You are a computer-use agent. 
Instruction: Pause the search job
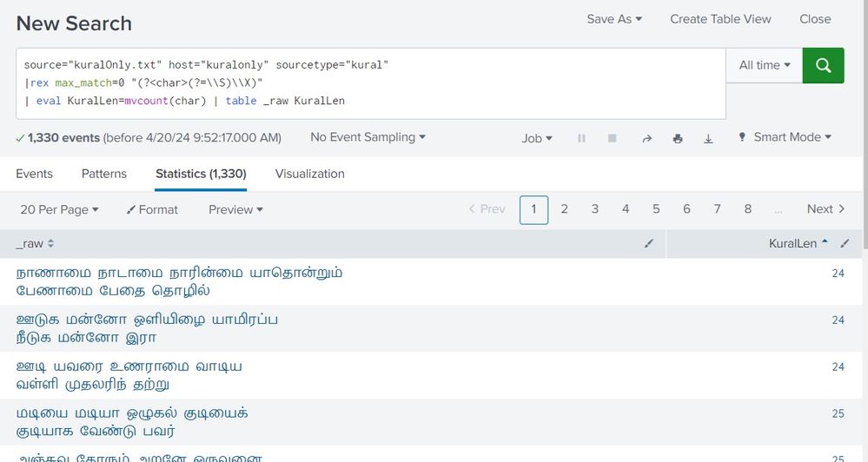(x=581, y=138)
